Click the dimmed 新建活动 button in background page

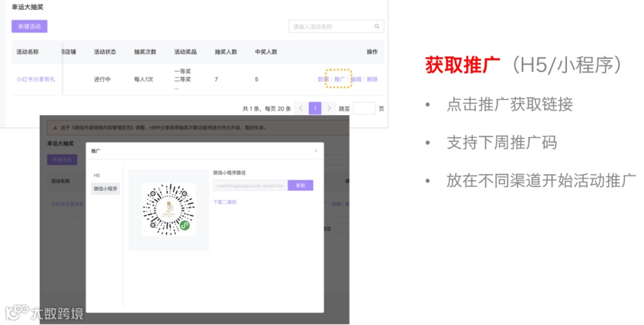click(x=62, y=160)
